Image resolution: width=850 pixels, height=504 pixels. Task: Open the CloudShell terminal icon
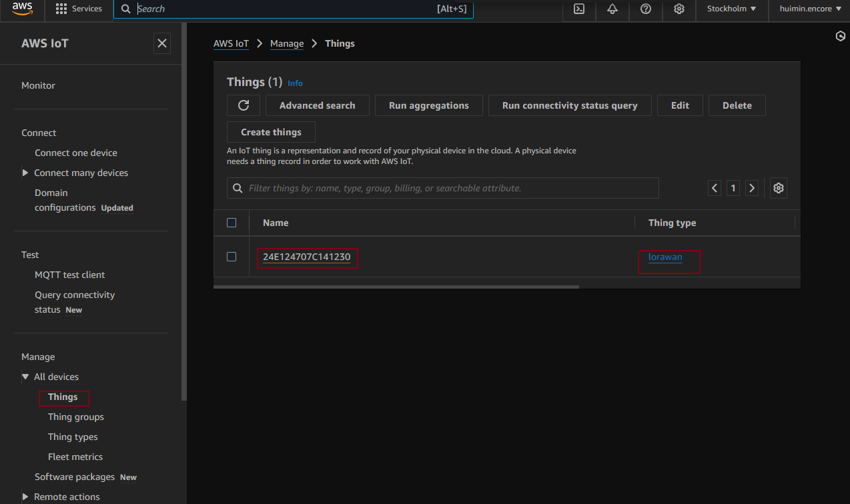pos(579,9)
